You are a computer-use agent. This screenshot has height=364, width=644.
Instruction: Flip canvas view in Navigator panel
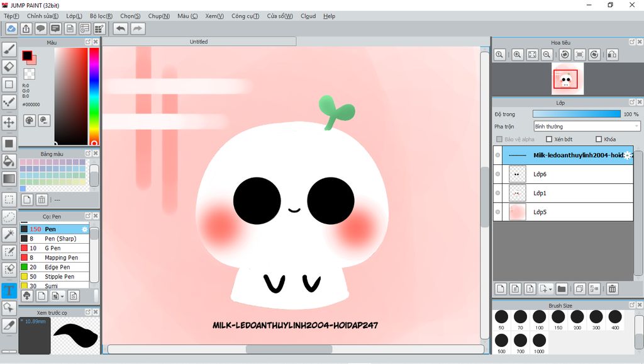[612, 54]
